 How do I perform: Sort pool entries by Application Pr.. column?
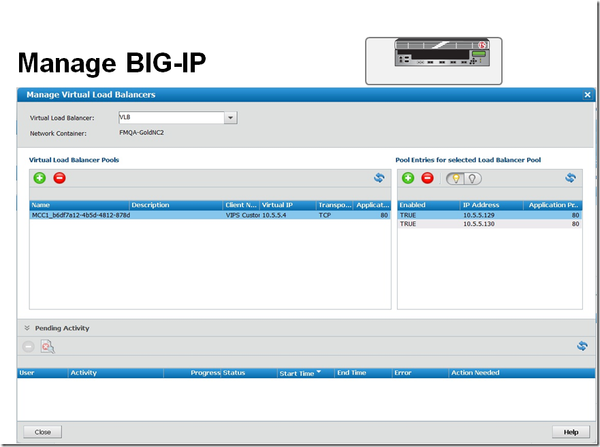point(553,205)
